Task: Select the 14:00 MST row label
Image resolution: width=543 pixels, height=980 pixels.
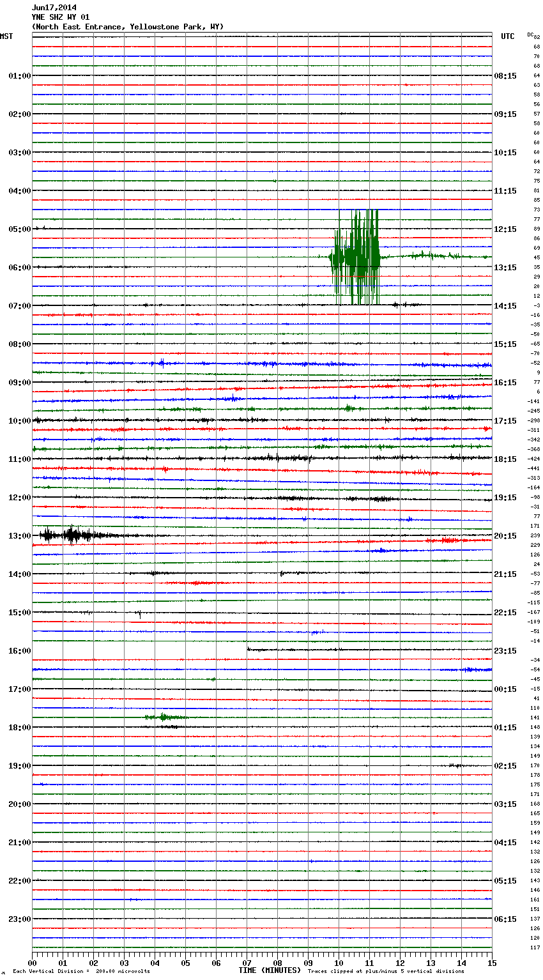Action: (x=20, y=574)
